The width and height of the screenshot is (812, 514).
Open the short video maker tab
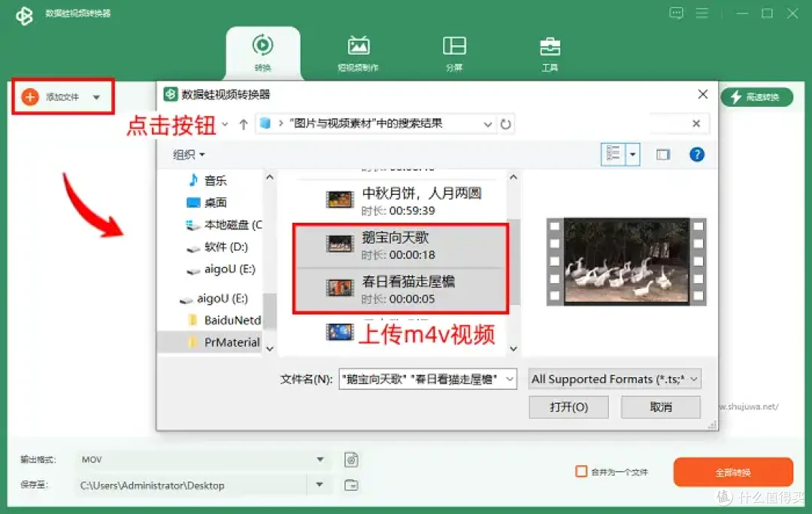359,53
